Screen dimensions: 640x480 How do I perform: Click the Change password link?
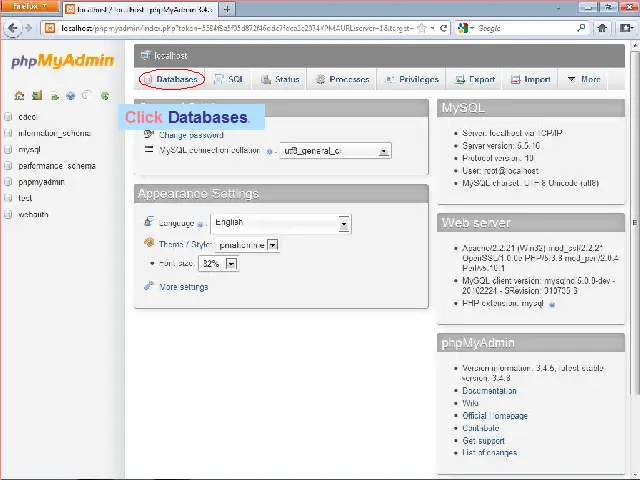coord(191,135)
